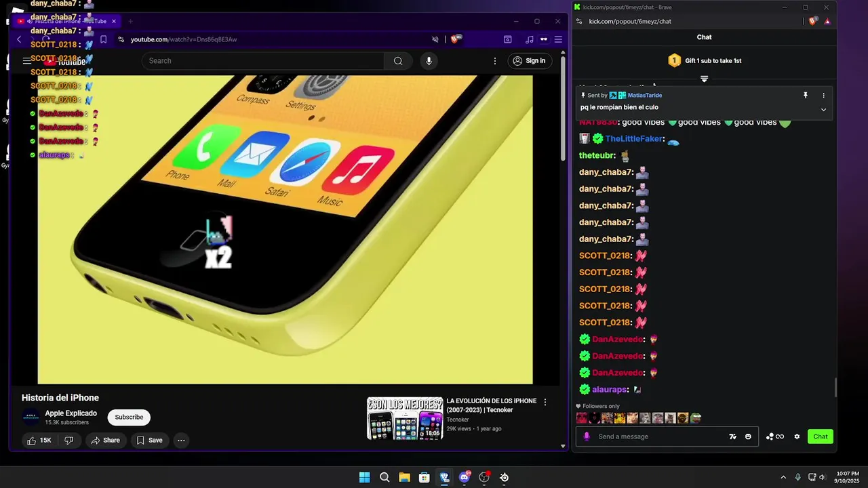Close the Historia del iPhone tab
Viewport: 868px width, 488px height.
click(x=114, y=21)
